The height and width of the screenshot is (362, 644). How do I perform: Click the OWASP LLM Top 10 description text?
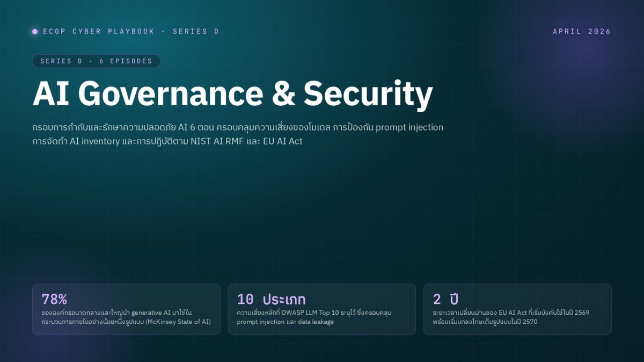point(313,317)
